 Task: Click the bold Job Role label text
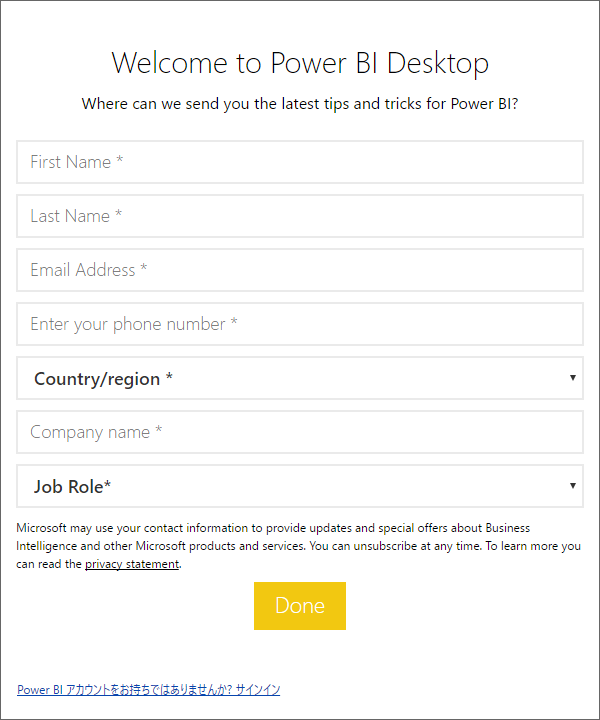click(72, 487)
